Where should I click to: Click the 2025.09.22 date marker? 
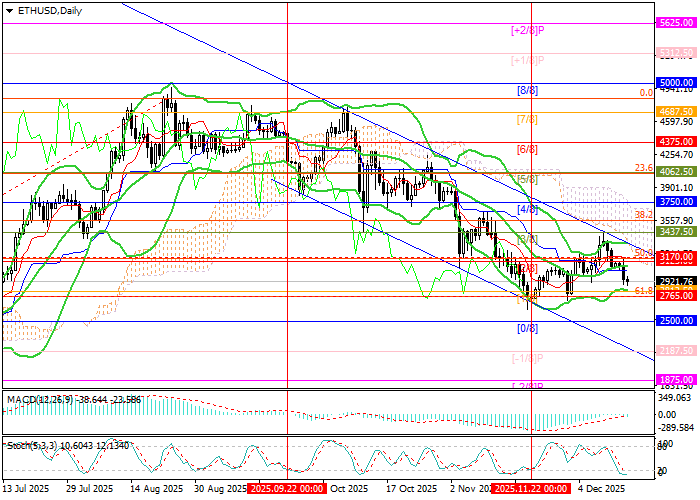pyautogui.click(x=284, y=490)
